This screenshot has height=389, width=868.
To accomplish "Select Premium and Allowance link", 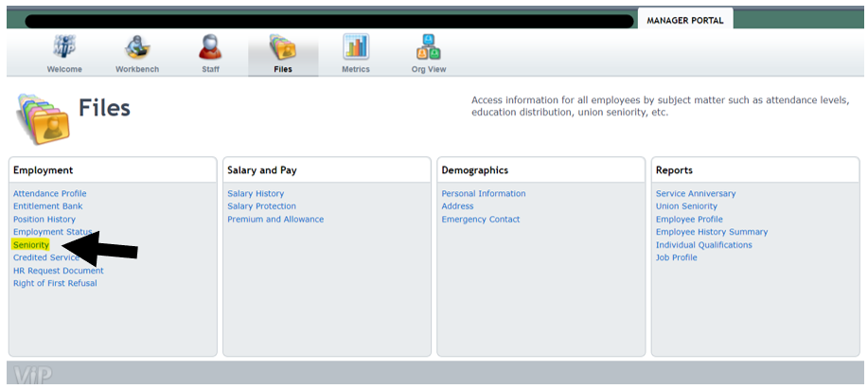I will point(275,220).
